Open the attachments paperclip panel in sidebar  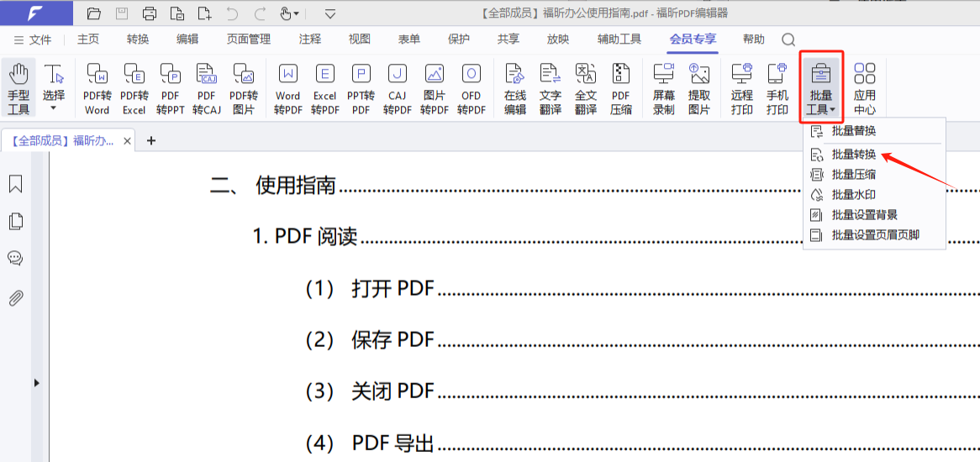pos(15,298)
